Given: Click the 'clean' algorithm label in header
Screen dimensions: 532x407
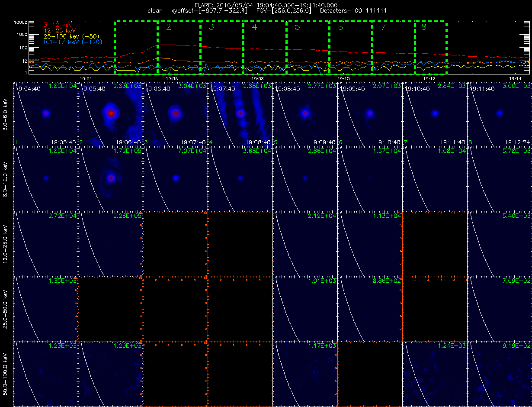Looking at the screenshot, I should (155, 10).
